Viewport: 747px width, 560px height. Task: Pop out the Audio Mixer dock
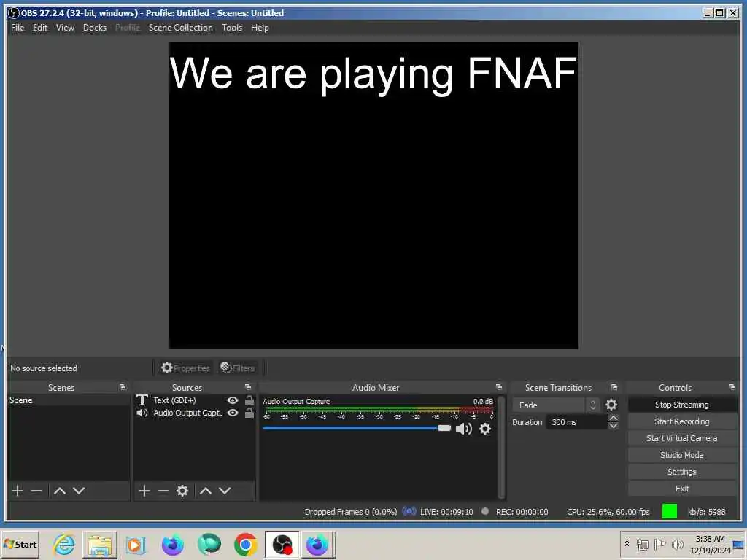pyautogui.click(x=499, y=387)
